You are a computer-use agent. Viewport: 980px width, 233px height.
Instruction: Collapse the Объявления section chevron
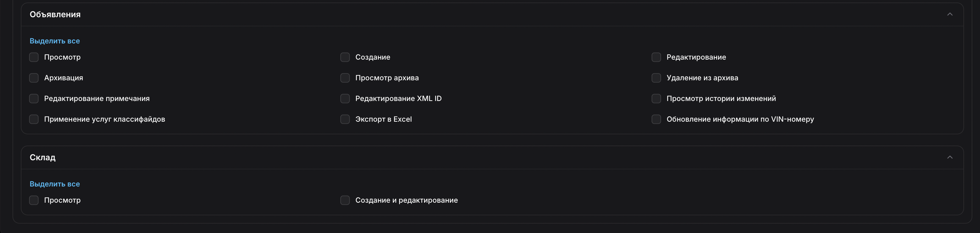[950, 14]
